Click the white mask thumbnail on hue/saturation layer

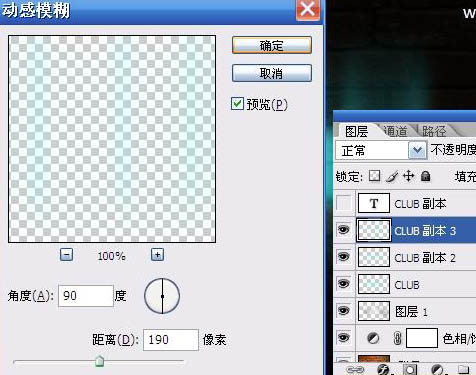(422, 338)
